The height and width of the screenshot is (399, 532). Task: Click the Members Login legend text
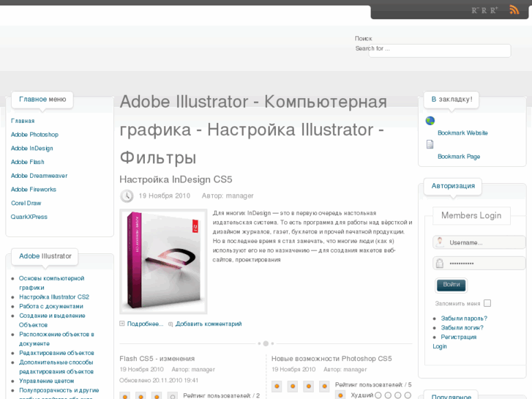click(471, 216)
